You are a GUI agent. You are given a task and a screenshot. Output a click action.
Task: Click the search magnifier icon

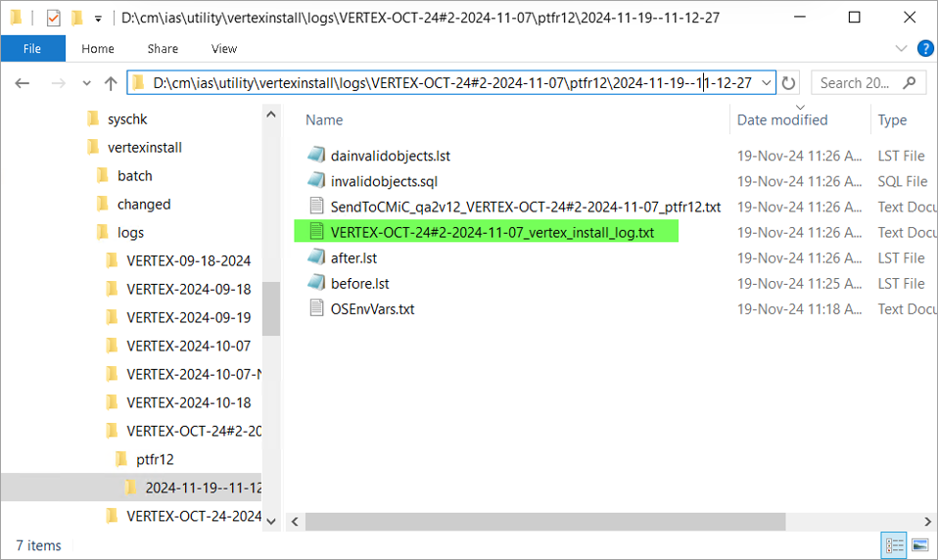click(x=910, y=82)
